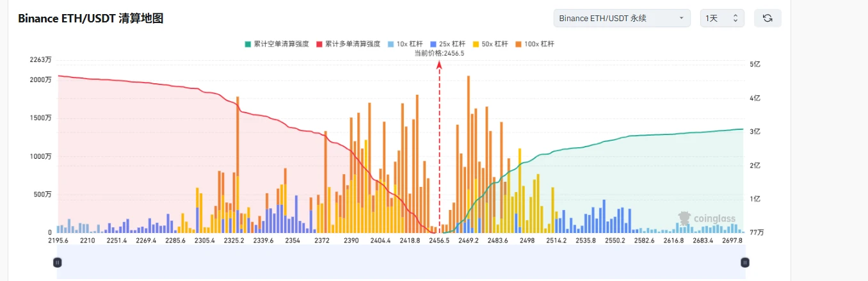The image size is (868, 281).
Task: Click x-axis label 2390
Action: pyautogui.click(x=351, y=241)
